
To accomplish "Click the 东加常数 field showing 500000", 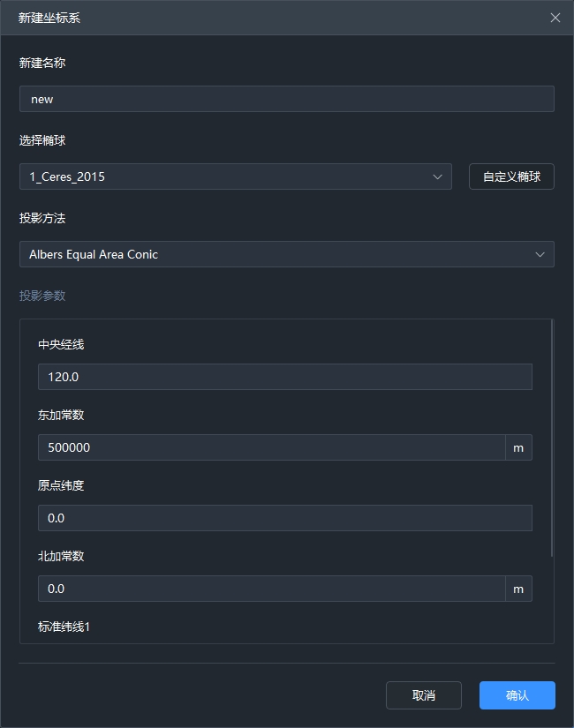I will point(271,447).
